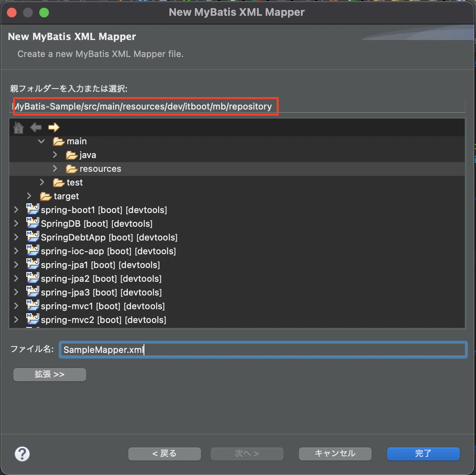Expand the spring-jpa2 project node
The height and width of the screenshot is (475, 476).
tap(16, 278)
